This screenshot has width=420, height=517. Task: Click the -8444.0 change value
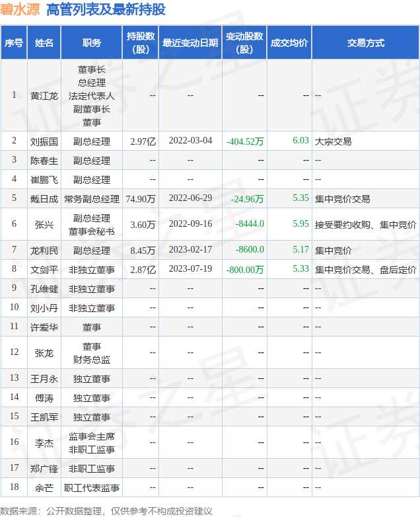point(250,224)
